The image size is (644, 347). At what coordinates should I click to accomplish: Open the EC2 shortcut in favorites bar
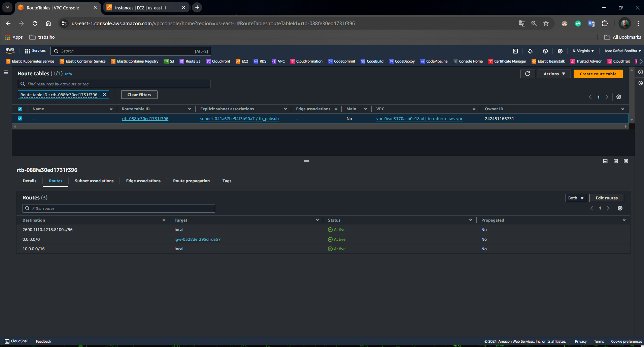(242, 62)
